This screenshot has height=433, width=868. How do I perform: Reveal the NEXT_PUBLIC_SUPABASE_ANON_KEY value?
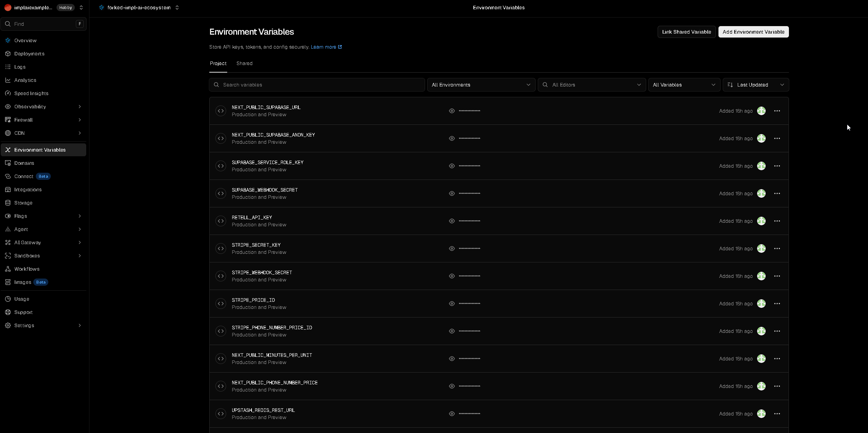(452, 138)
